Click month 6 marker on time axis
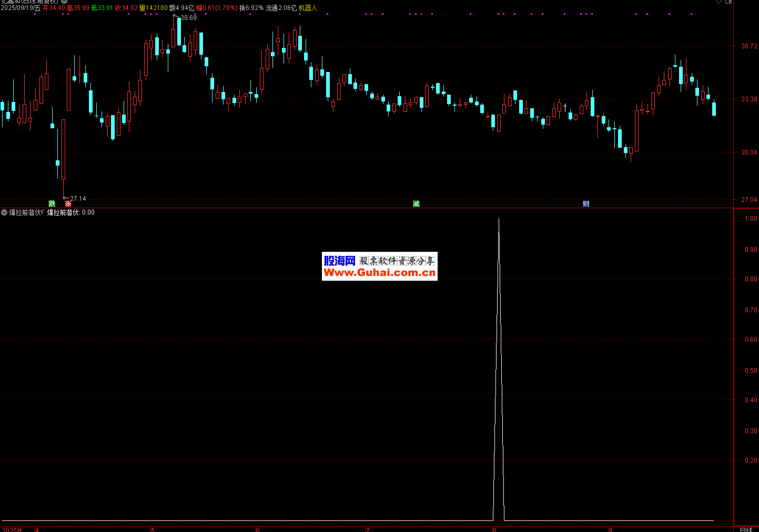The width and height of the screenshot is (759, 532). [x=258, y=529]
